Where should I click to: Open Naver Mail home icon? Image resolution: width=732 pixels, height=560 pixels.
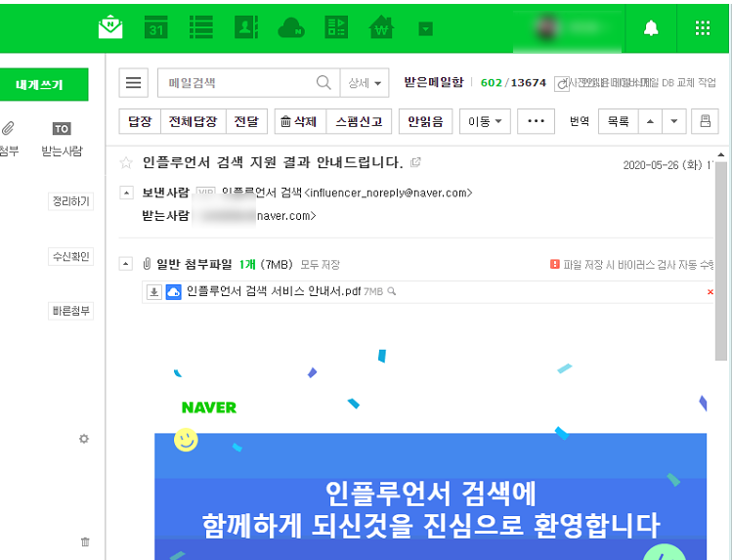(110, 27)
